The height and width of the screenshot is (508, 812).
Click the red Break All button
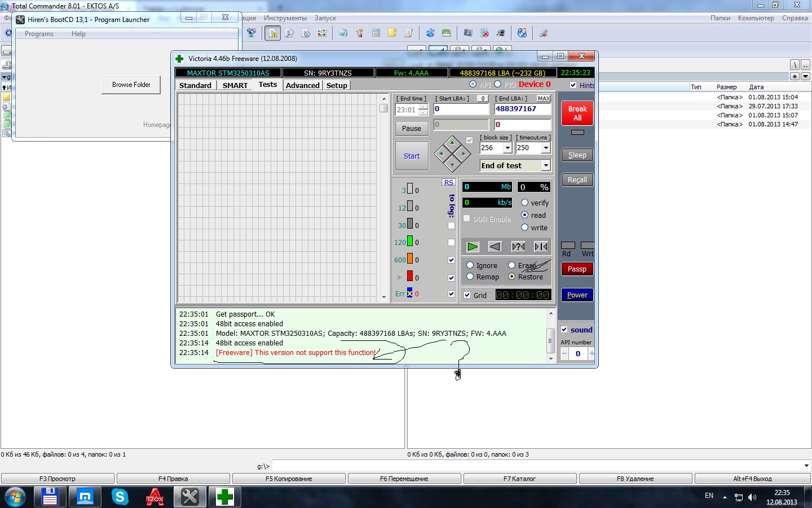coord(577,113)
